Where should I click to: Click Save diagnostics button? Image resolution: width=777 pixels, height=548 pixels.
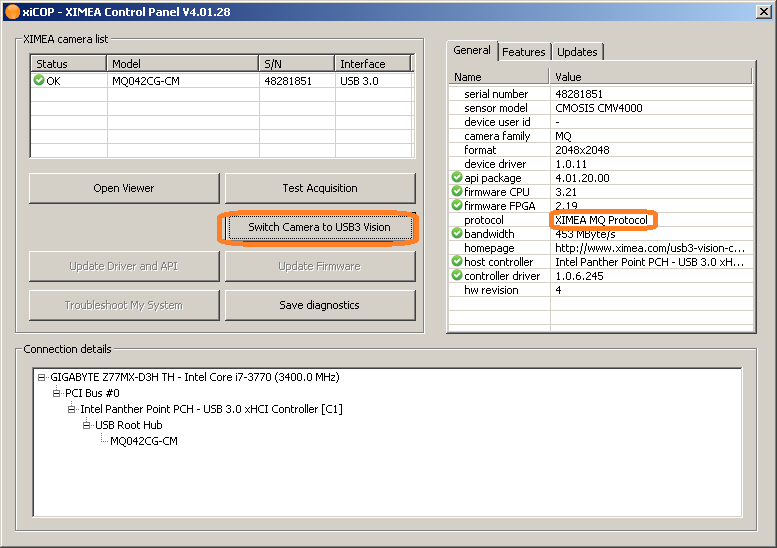point(320,305)
